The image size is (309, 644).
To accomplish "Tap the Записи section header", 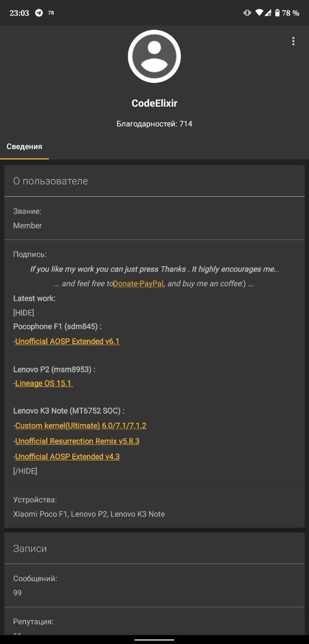I will tap(154, 548).
